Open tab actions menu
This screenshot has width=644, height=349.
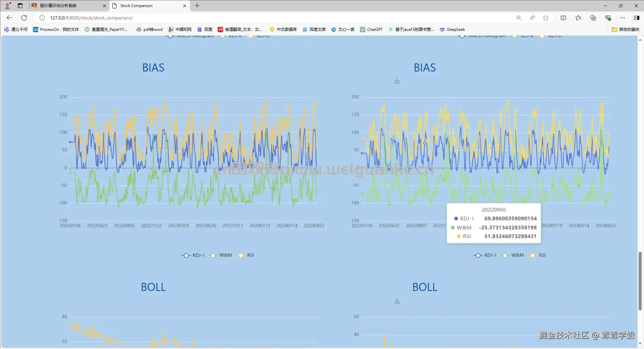tap(20, 6)
